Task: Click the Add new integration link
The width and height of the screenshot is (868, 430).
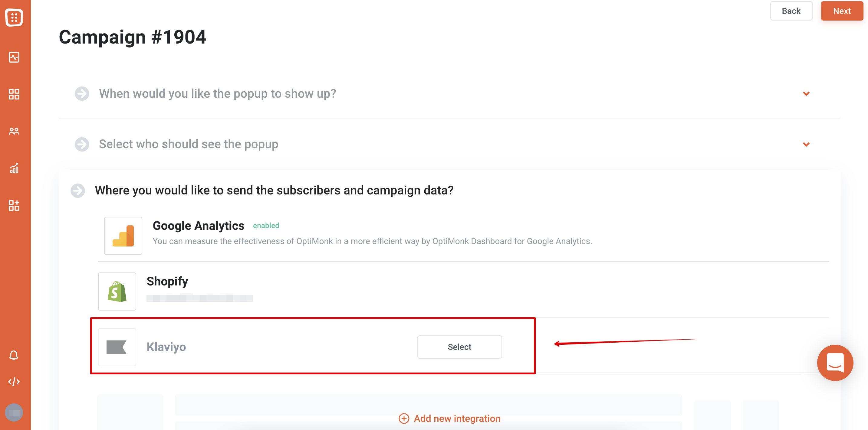Action: (449, 419)
